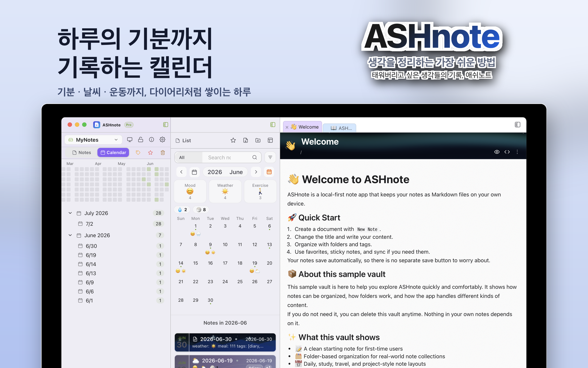Jump to today orange calendar icon
This screenshot has height=368, width=588.
point(269,172)
